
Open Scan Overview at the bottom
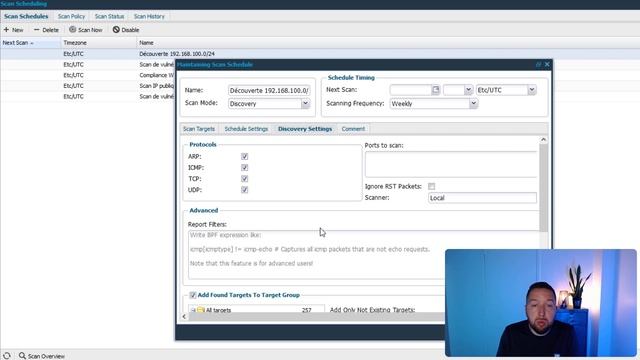point(42,356)
